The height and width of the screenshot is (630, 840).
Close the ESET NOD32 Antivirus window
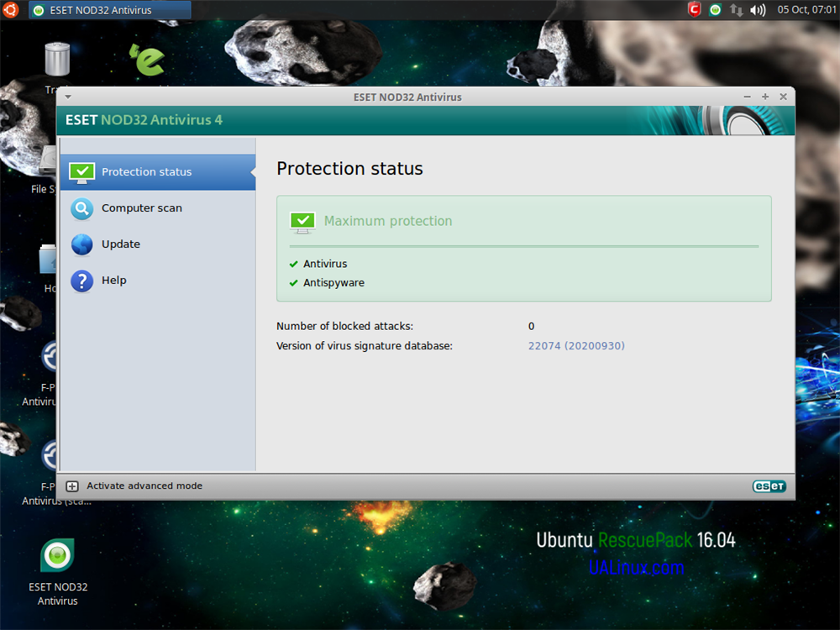point(783,97)
